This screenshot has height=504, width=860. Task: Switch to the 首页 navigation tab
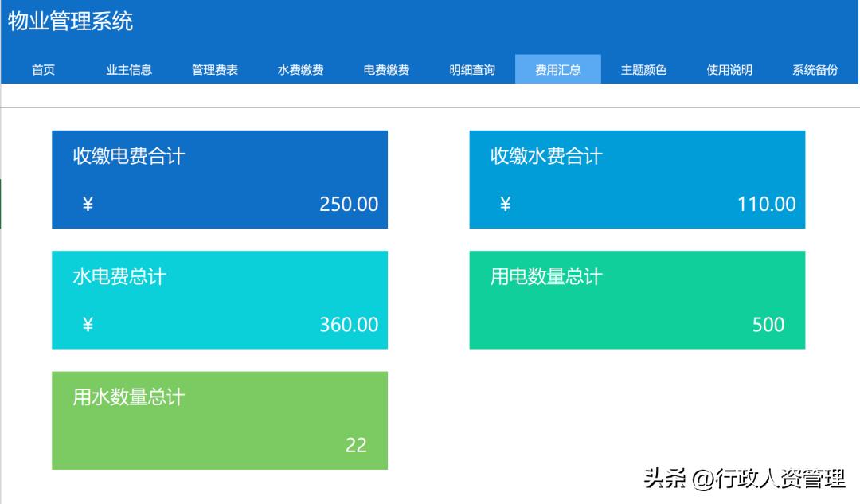click(43, 69)
